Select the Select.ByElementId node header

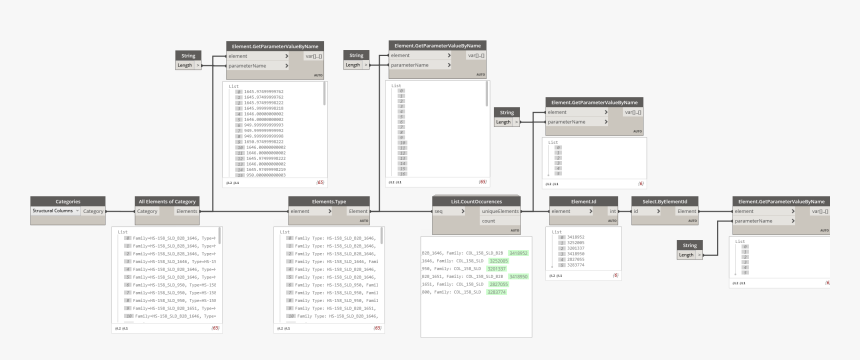665,202
